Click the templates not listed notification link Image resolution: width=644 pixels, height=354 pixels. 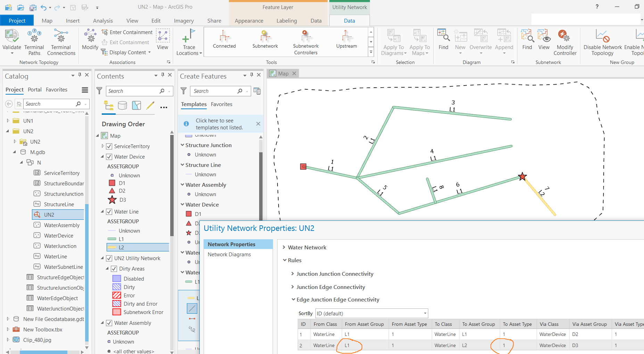219,124
